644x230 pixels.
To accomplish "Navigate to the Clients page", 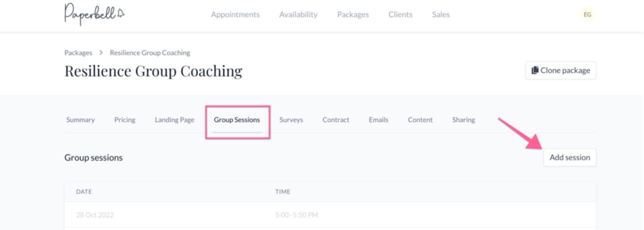I will pos(400,14).
